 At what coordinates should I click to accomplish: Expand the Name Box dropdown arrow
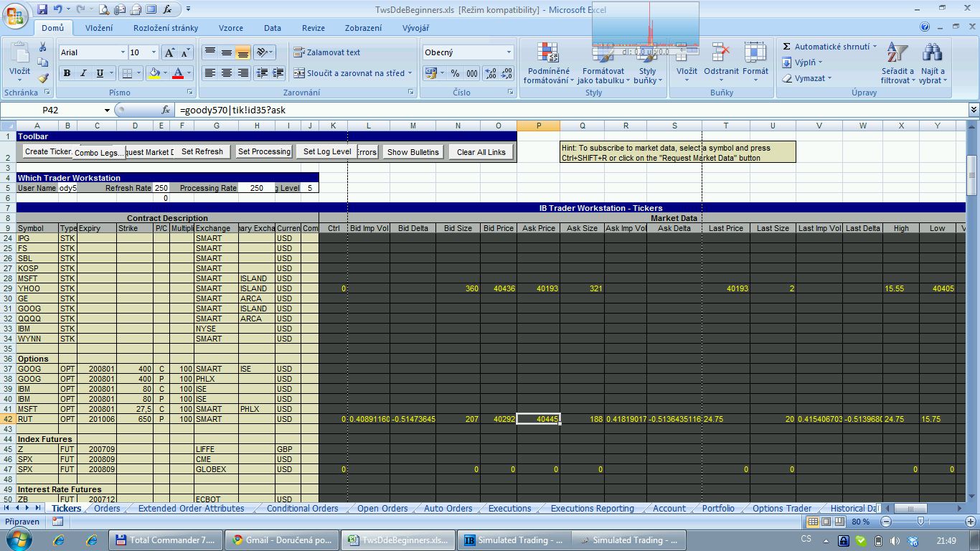tap(108, 110)
